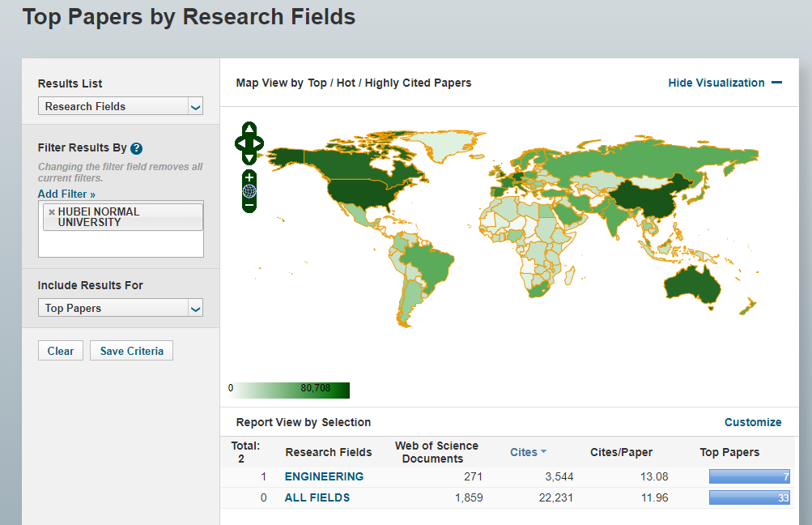This screenshot has height=525, width=812.
Task: Open Filter Results By help icon
Action: point(136,148)
